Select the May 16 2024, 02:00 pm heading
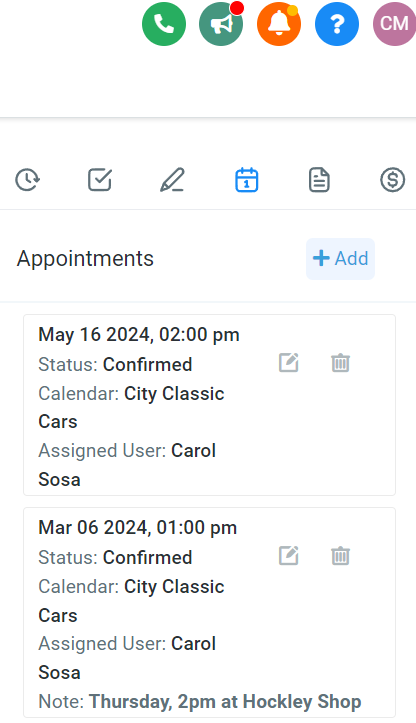Image resolution: width=416 pixels, height=723 pixels. (139, 335)
